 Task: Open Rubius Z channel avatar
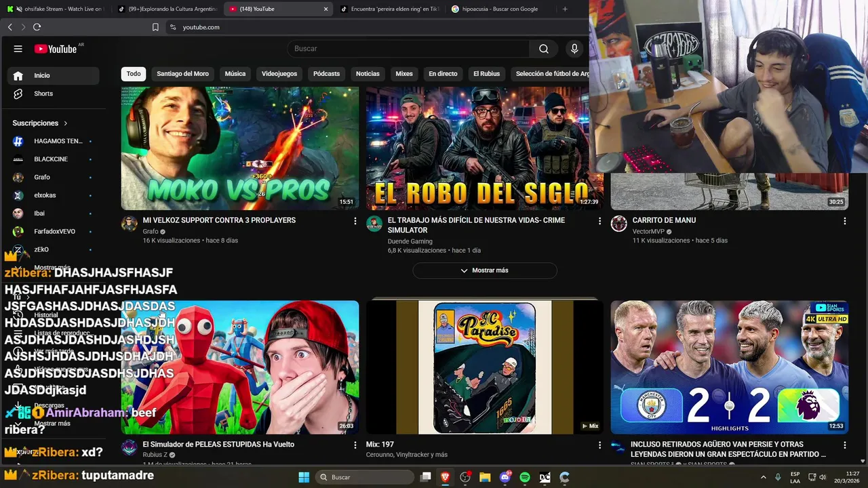tap(129, 447)
